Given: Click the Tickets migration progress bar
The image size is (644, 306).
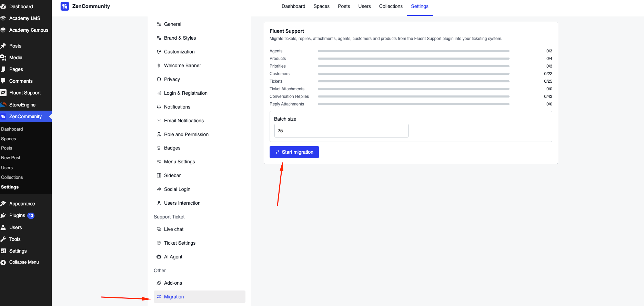Looking at the screenshot, I should click(x=413, y=81).
